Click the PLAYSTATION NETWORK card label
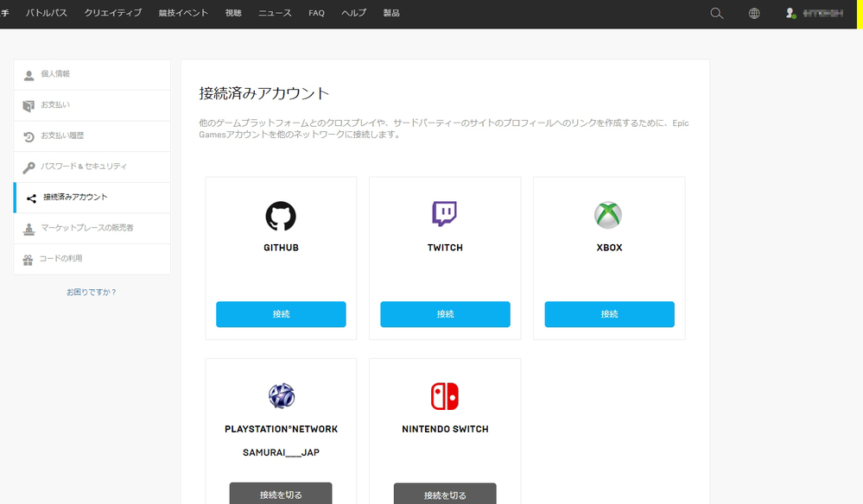The image size is (863, 504). [281, 429]
